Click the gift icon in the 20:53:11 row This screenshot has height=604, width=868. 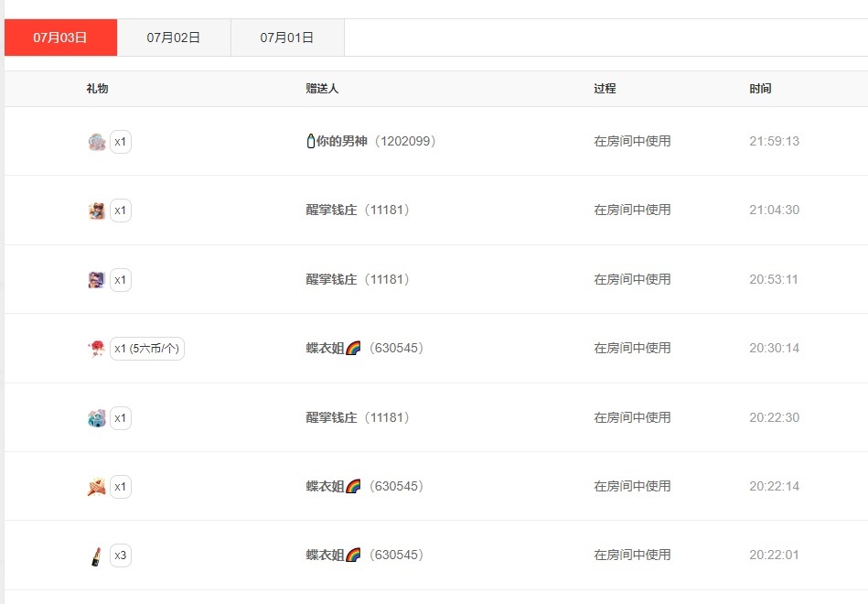(x=97, y=280)
